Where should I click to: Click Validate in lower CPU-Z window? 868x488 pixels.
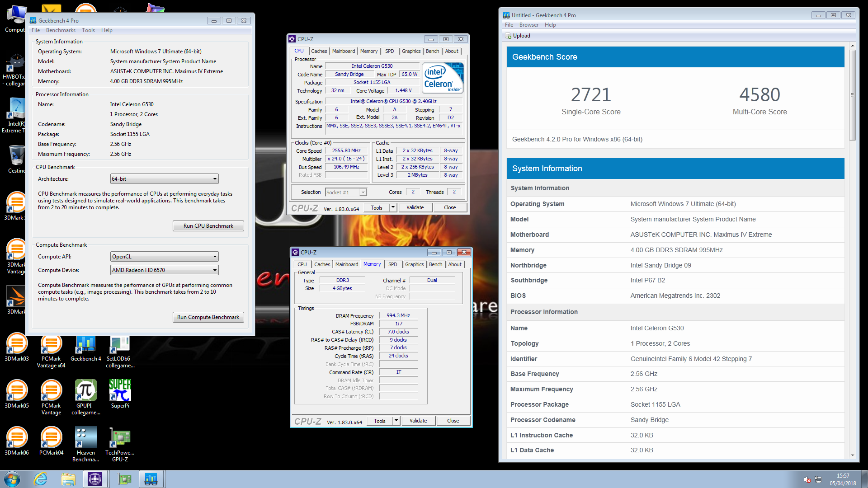coord(418,421)
